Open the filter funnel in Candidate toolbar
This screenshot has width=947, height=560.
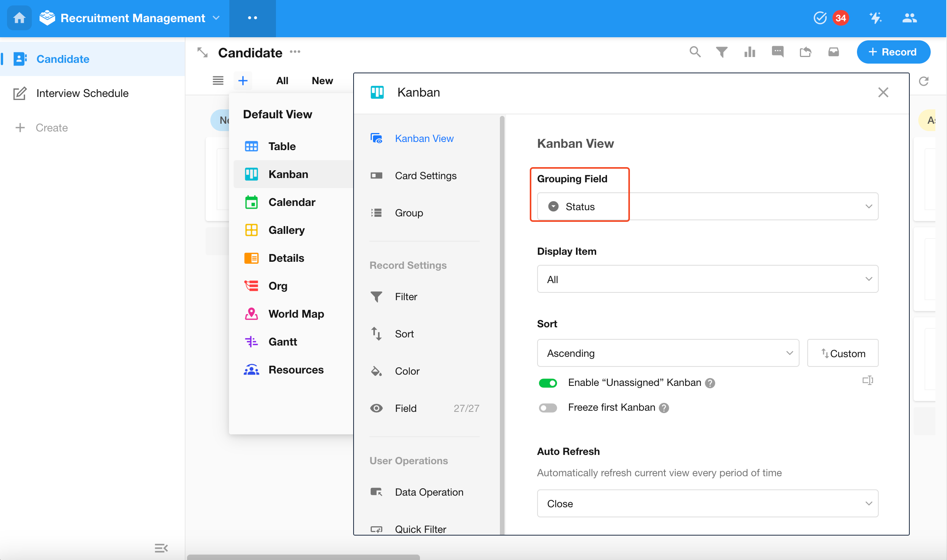click(722, 52)
